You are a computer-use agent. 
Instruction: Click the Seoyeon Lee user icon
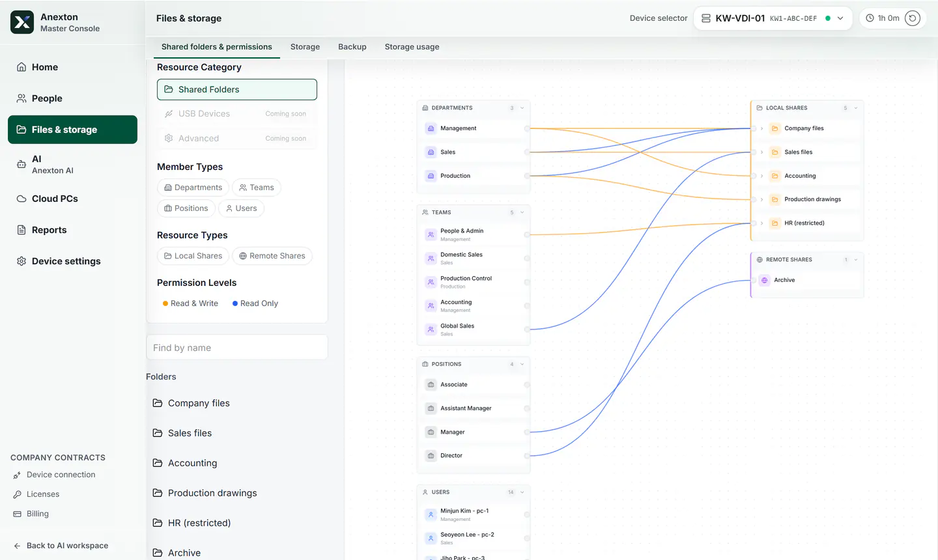pos(431,539)
